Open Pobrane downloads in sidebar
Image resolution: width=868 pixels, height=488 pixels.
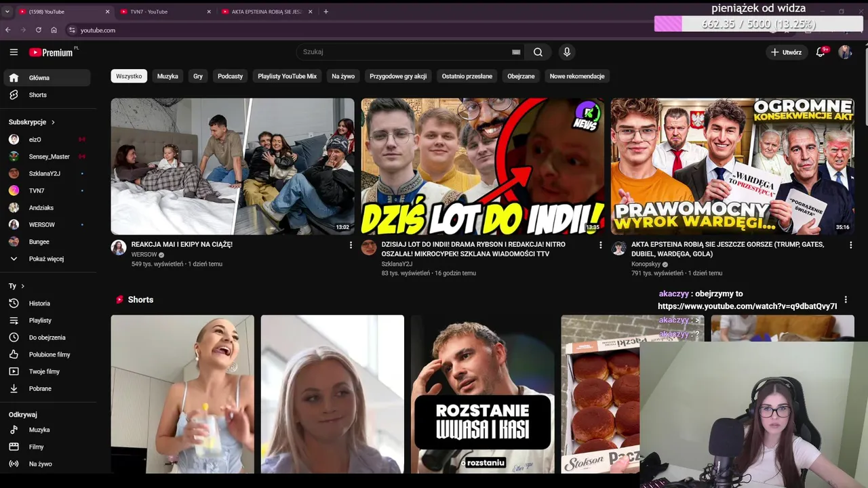click(46, 388)
